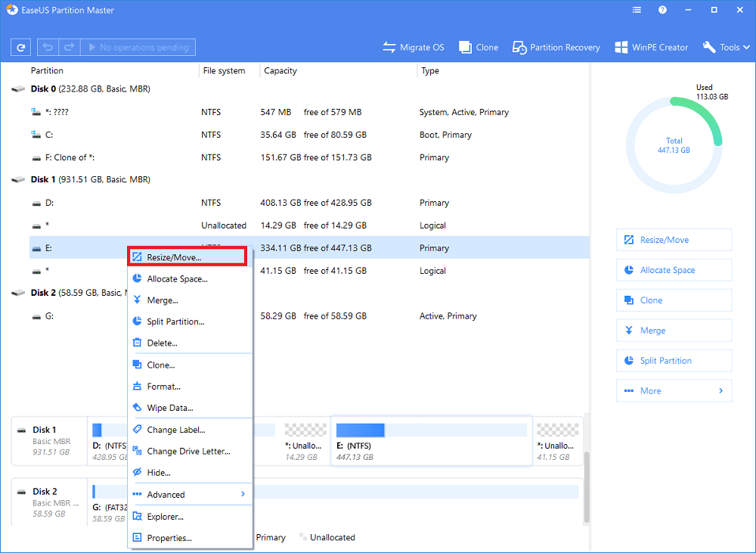This screenshot has width=756, height=553.
Task: Open the help question mark icon
Action: [662, 10]
